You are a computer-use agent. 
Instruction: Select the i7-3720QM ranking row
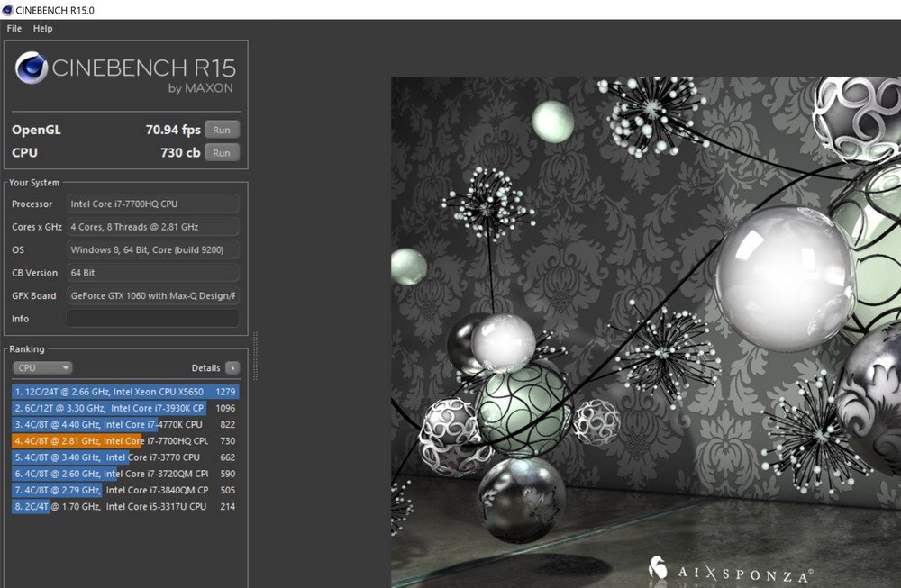(125, 474)
